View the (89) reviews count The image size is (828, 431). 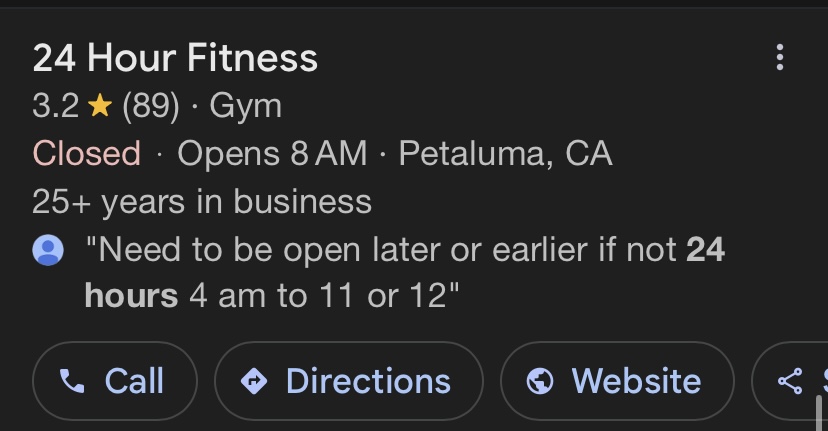(151, 106)
